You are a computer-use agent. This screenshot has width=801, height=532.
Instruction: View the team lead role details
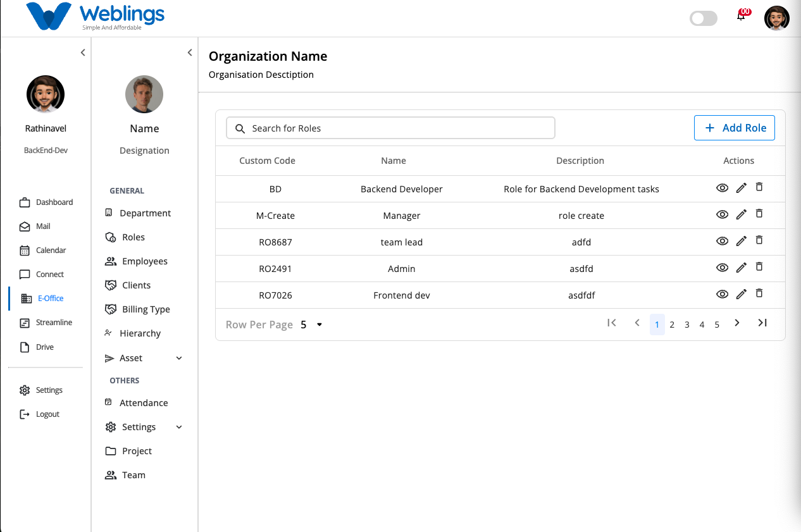722,242
